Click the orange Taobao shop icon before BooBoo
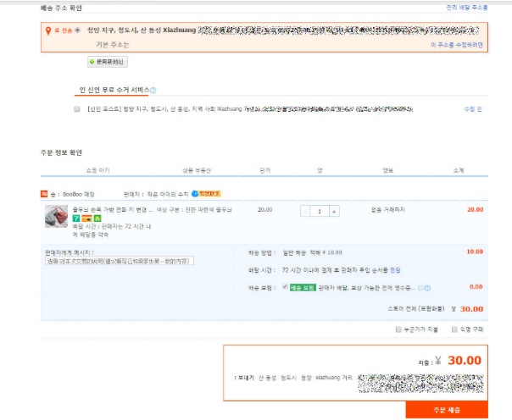 44,194
